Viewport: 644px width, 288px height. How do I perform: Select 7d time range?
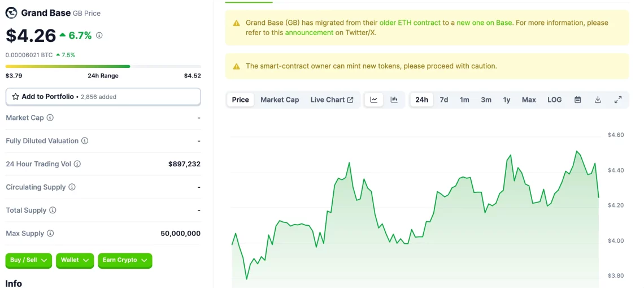tap(444, 100)
